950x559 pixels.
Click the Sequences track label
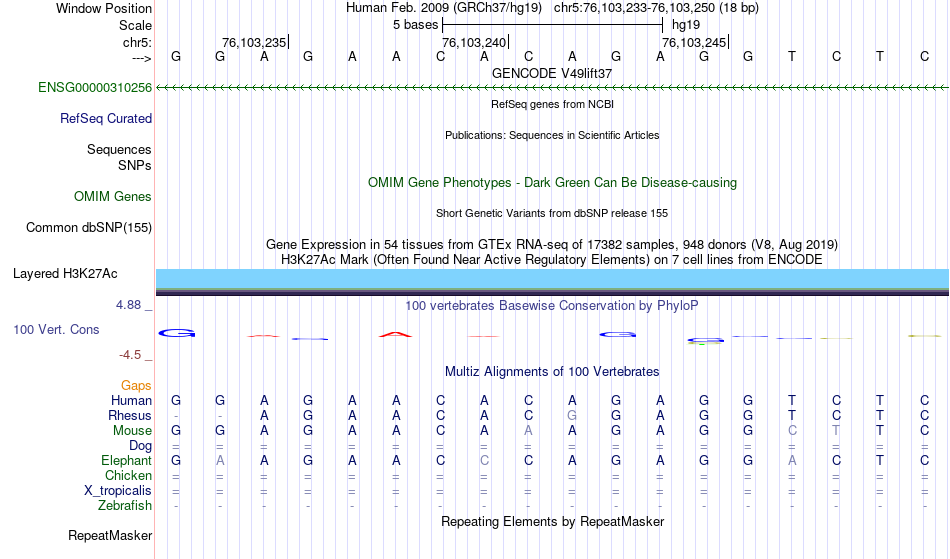(x=119, y=149)
